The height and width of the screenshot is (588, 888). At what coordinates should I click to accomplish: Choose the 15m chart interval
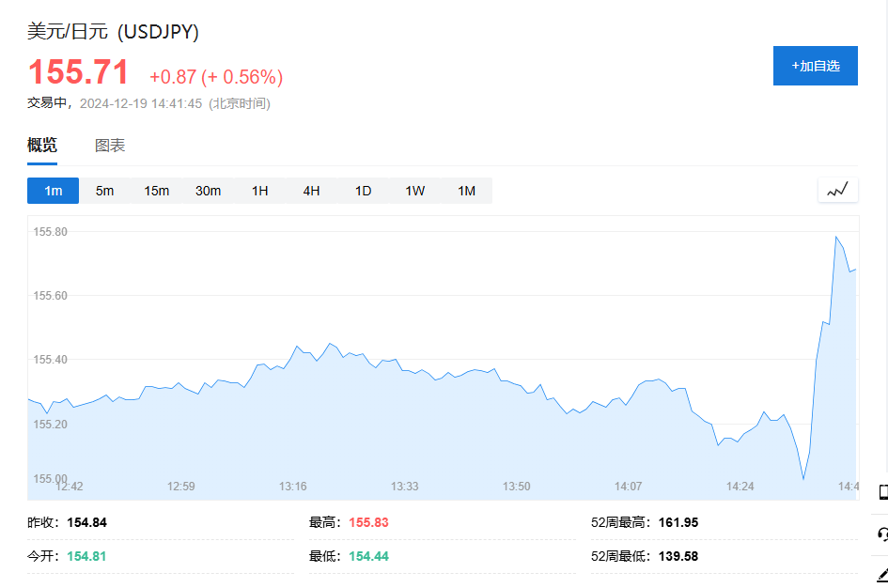156,191
